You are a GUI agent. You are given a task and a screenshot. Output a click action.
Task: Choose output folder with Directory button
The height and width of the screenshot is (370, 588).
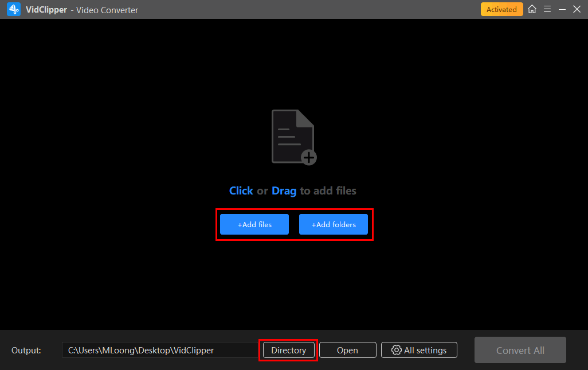pos(288,350)
